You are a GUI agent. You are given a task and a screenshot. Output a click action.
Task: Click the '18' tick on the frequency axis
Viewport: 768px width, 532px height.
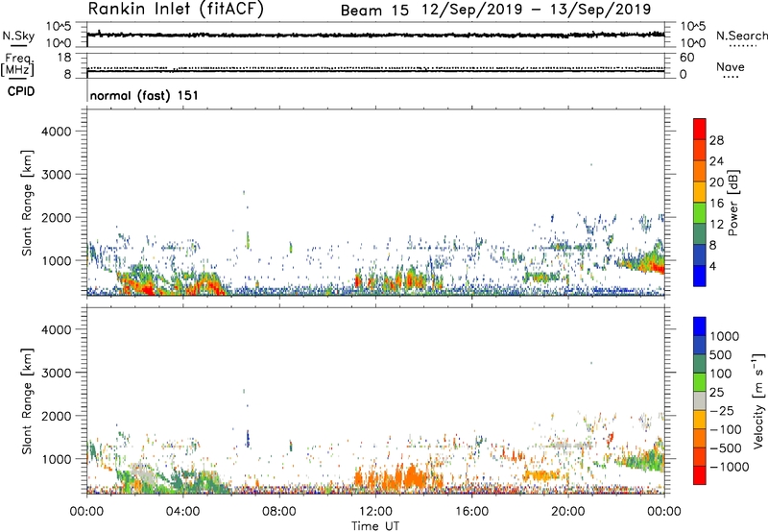click(x=64, y=58)
